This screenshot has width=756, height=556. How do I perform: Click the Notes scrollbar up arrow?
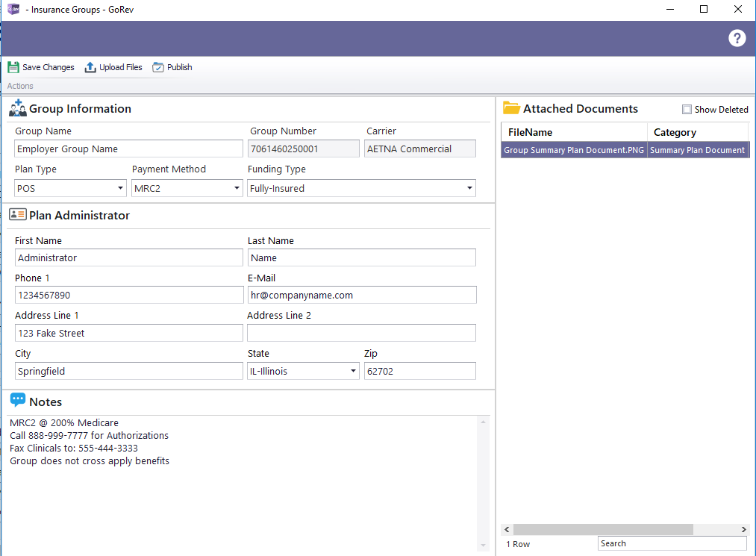483,422
